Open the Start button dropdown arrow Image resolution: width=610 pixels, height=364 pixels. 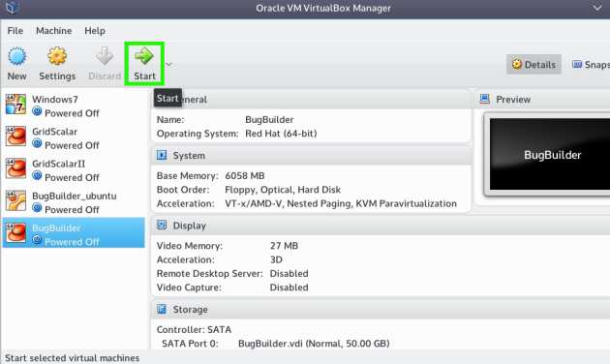coord(168,64)
